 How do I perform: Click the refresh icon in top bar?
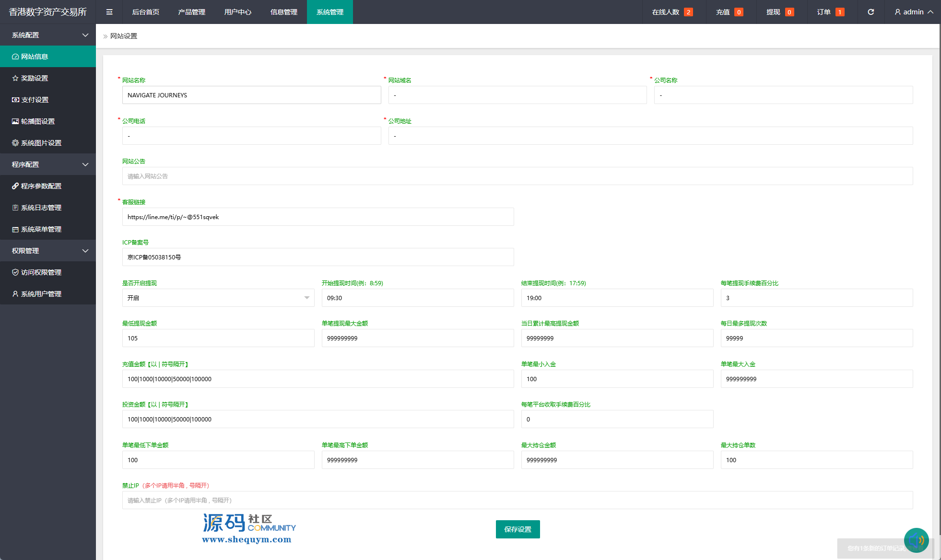(x=870, y=12)
